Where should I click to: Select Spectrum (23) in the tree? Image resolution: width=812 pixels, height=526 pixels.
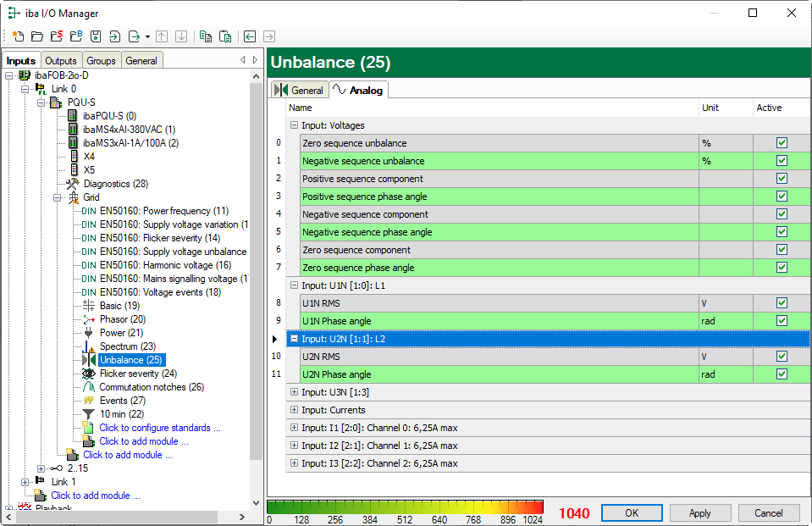pyautogui.click(x=127, y=346)
